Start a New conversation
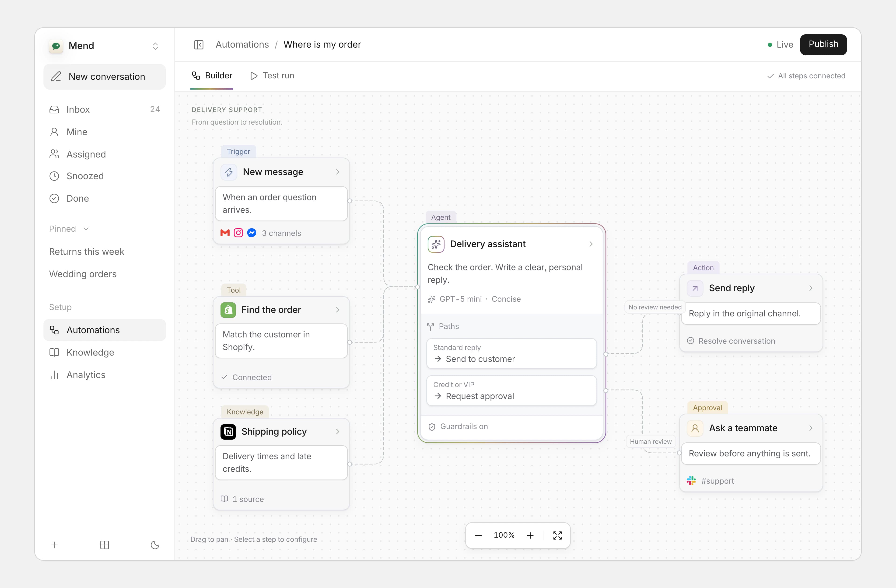 [x=104, y=77]
